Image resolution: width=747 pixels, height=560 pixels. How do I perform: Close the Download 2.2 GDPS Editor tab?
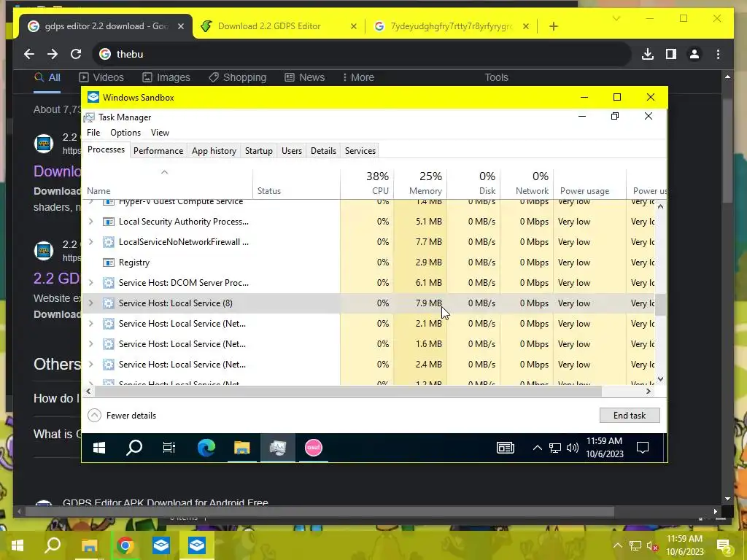(x=354, y=26)
